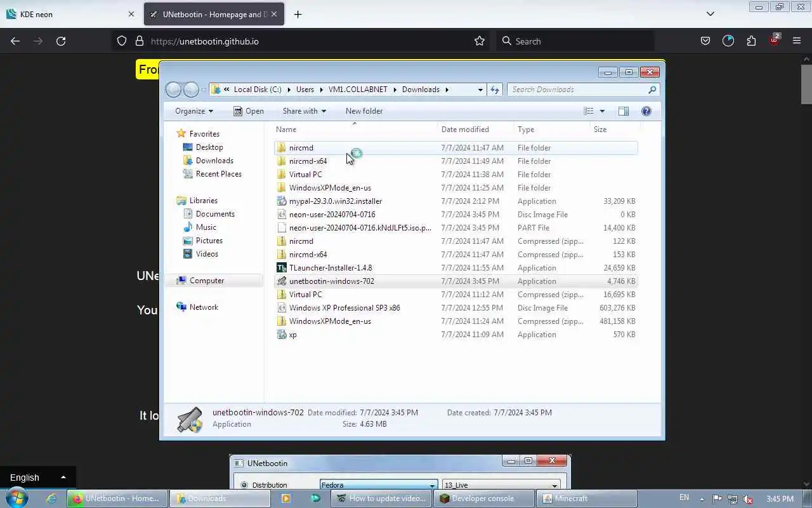The image size is (812, 508).
Task: Open How to update video taskbar item
Action: point(381,498)
